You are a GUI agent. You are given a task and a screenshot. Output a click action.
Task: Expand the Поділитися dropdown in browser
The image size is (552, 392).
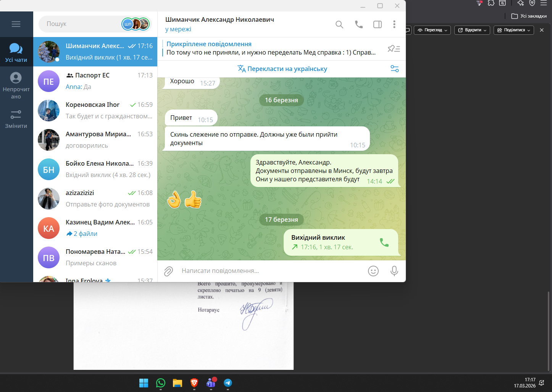tap(514, 30)
